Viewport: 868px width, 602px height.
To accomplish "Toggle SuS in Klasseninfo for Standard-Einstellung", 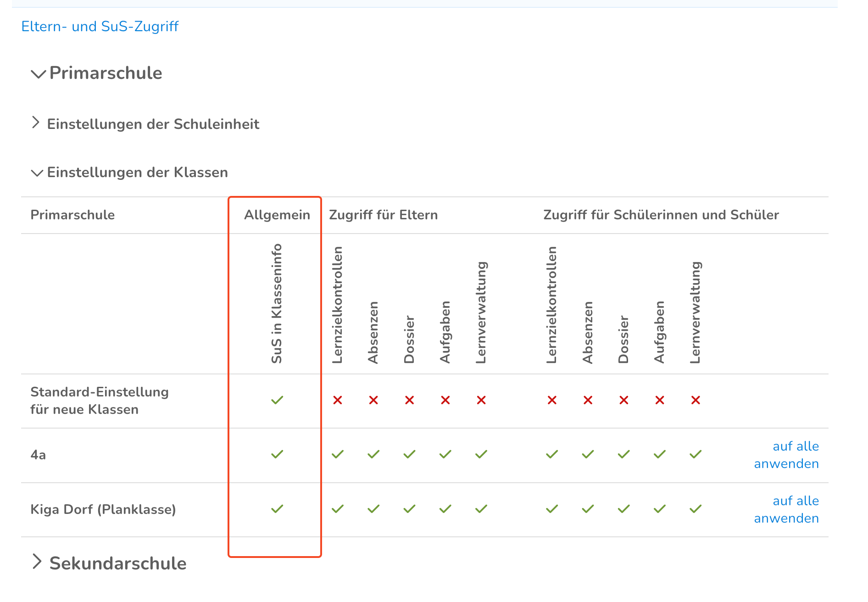I will (x=277, y=400).
